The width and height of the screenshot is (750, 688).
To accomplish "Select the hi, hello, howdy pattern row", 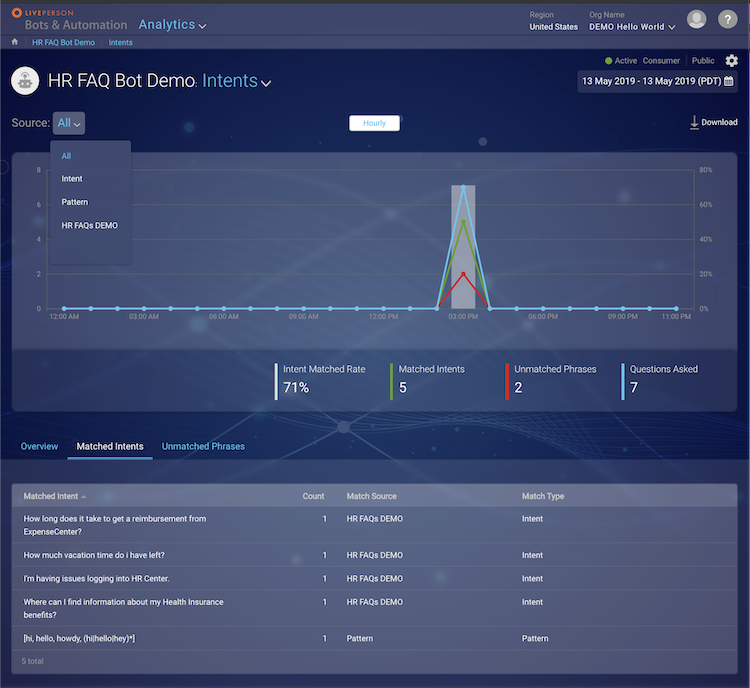I will pyautogui.click(x=374, y=638).
